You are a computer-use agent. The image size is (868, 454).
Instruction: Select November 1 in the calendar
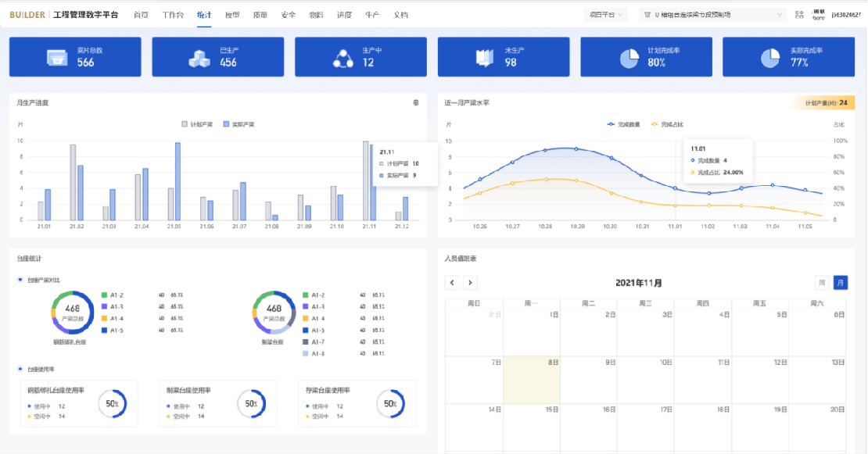[532, 332]
